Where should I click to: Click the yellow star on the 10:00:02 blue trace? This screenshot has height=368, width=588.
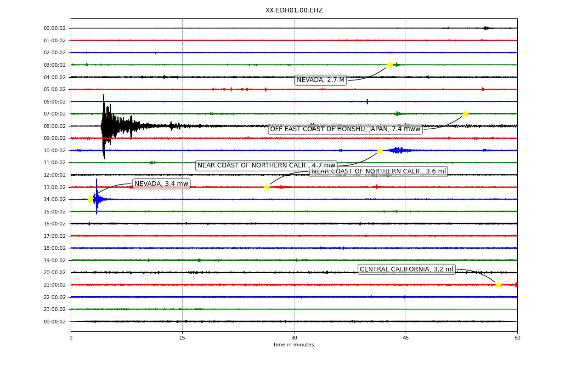[x=380, y=150]
